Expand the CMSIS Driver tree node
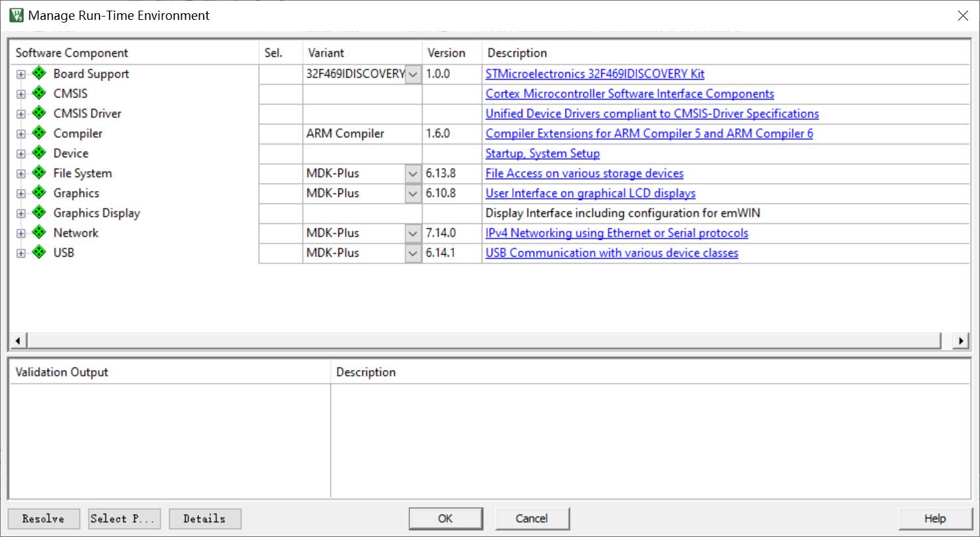 [x=21, y=114]
